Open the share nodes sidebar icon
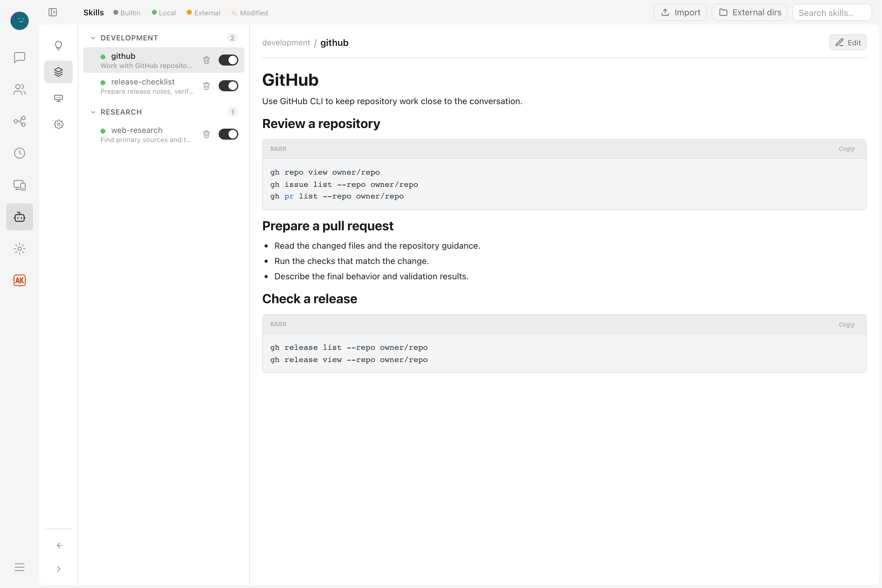 click(x=20, y=121)
